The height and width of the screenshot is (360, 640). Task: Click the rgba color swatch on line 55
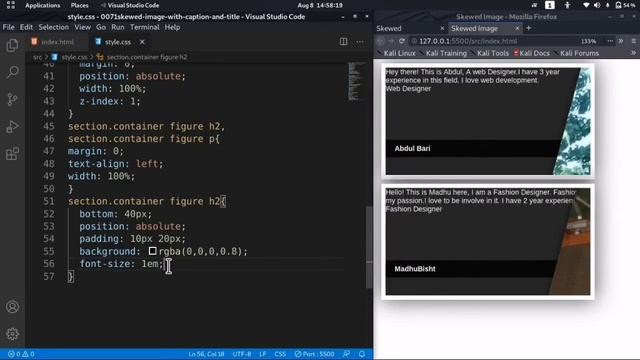(152, 251)
